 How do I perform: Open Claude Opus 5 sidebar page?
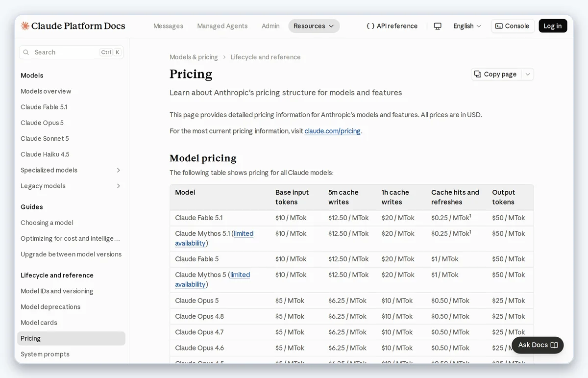42,123
